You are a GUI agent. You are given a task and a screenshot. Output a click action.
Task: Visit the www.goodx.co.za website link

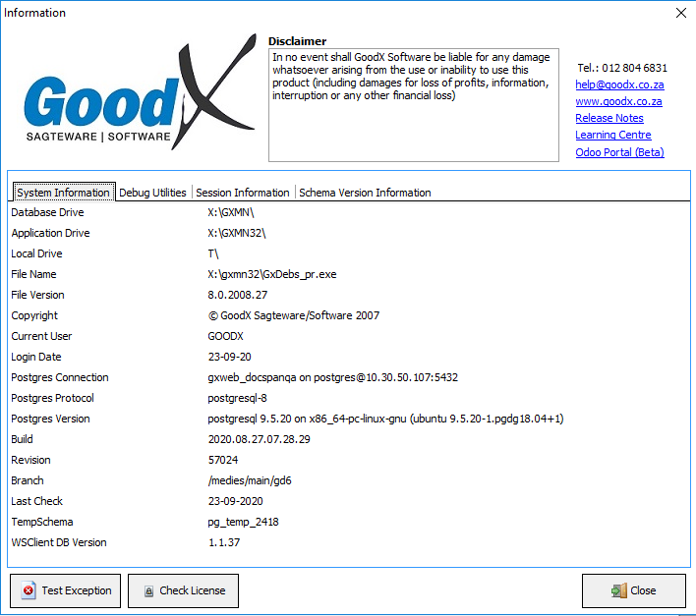(618, 101)
